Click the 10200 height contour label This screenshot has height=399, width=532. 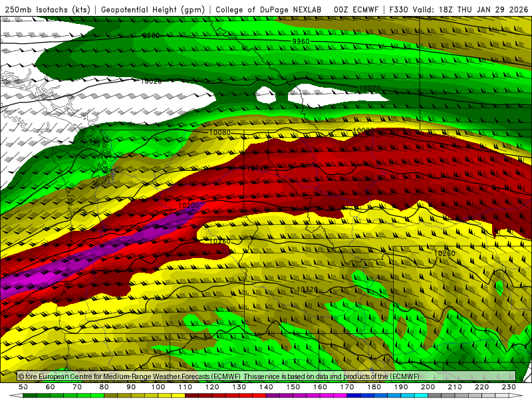189,205
